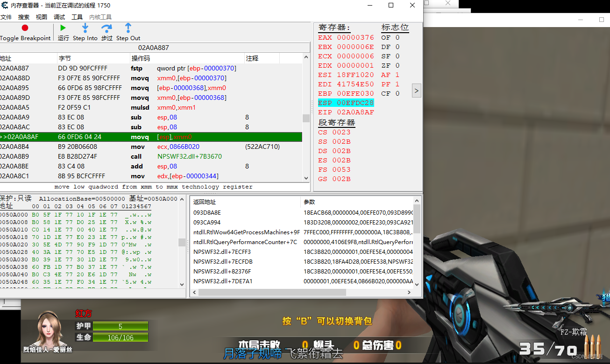Click the Step Over curved arrow icon
Viewport: 610px width, 364px height.
pos(107,29)
